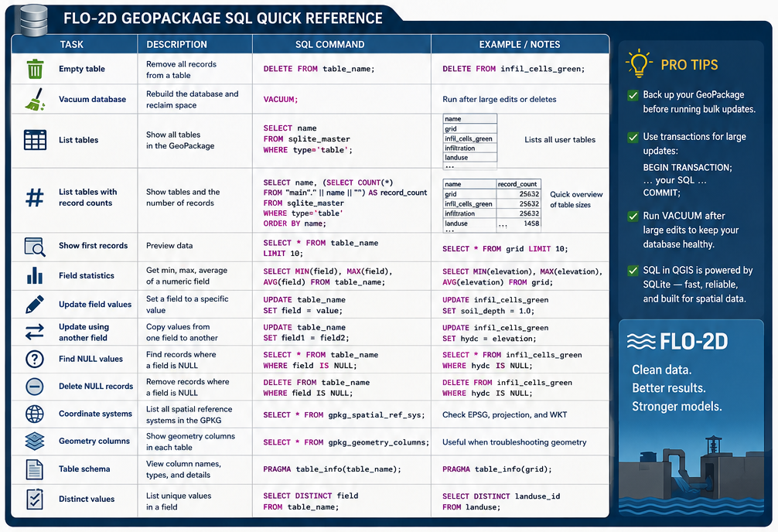The width and height of the screenshot is (778, 532).
Task: Click 'Quick overview of table sizes' note
Action: (x=576, y=199)
